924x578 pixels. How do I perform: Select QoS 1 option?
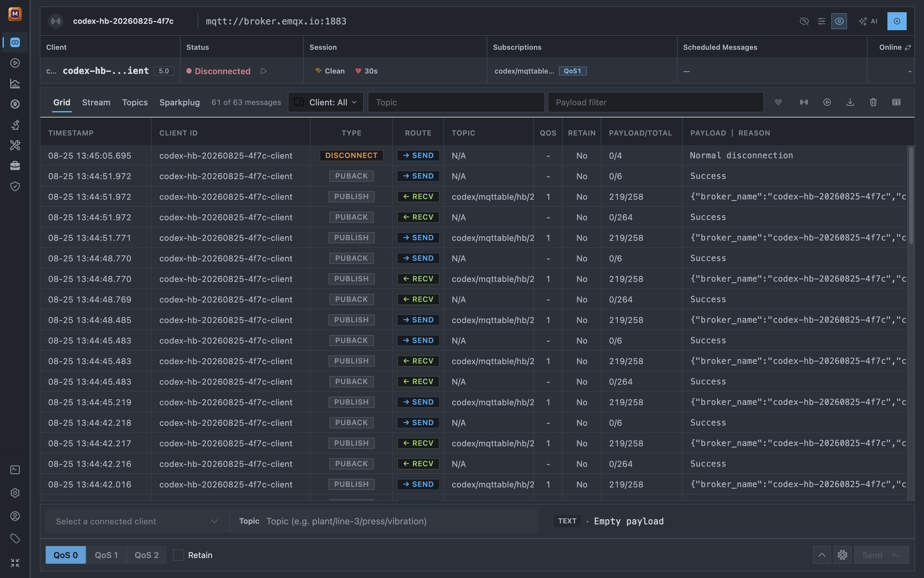[106, 555]
